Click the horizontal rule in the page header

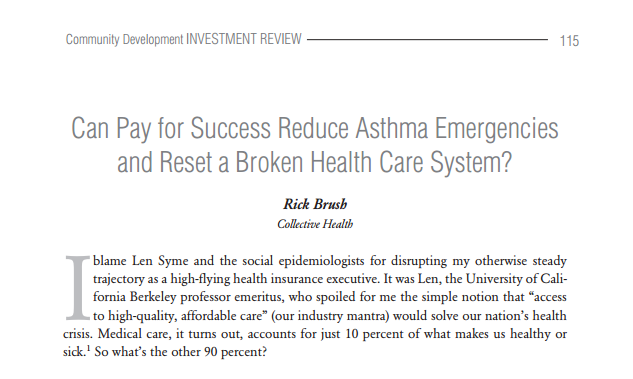pos(428,40)
